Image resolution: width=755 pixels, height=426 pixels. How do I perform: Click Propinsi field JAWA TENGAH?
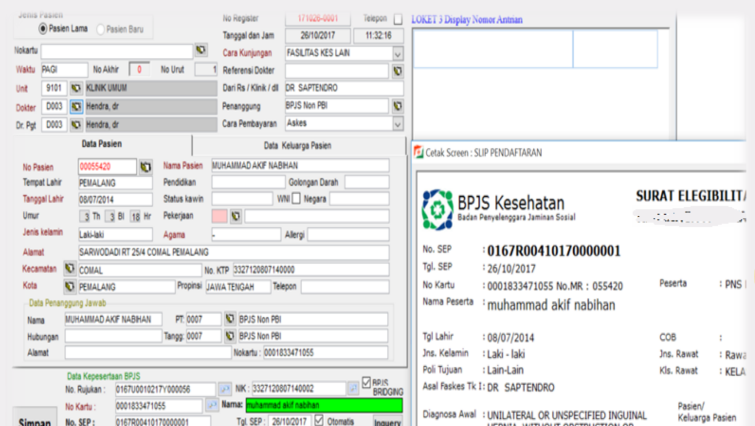coord(238,287)
